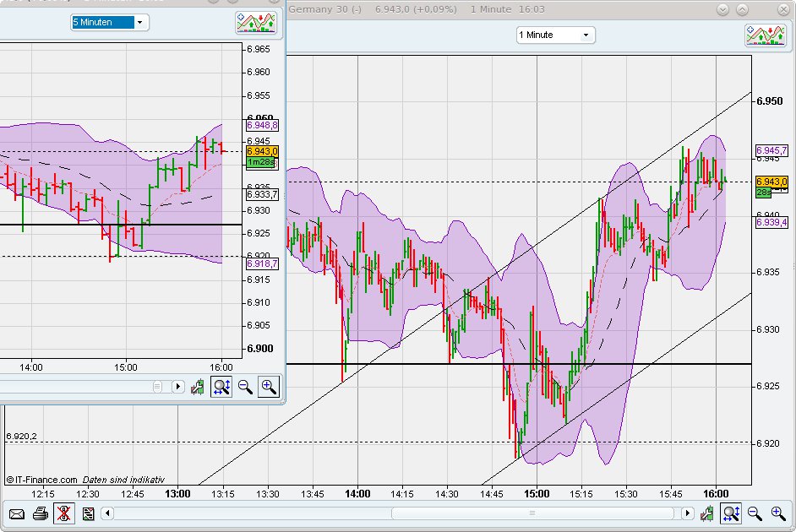The width and height of the screenshot is (796, 532).
Task: Select the wrench settings icon in the 5-minute window
Action: point(197,388)
